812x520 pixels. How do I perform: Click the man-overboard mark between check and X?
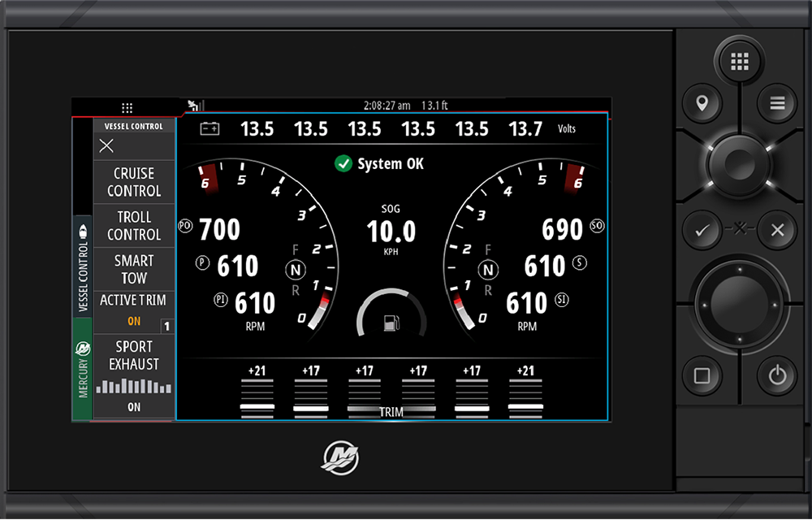[740, 227]
